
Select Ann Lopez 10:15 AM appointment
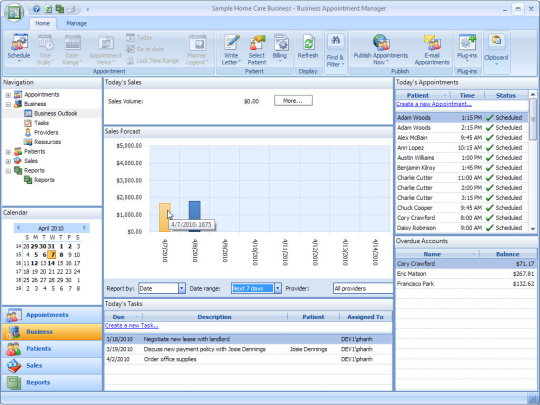pos(461,148)
